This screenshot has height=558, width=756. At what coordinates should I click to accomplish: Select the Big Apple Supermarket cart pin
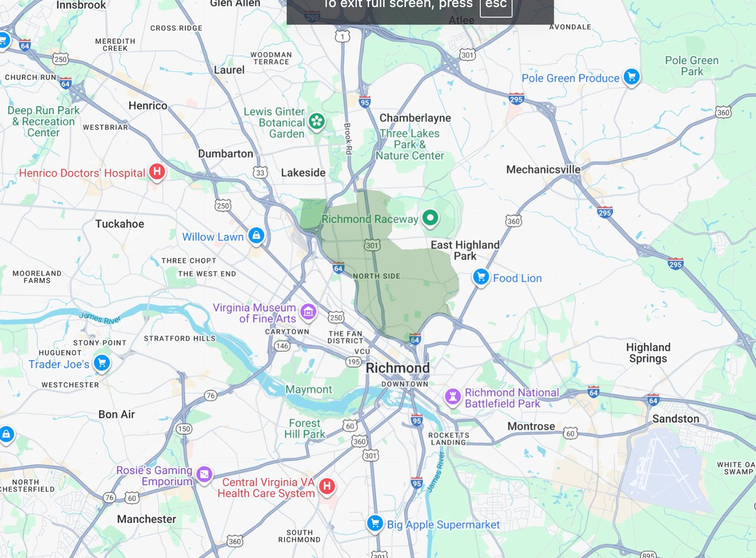(374, 523)
